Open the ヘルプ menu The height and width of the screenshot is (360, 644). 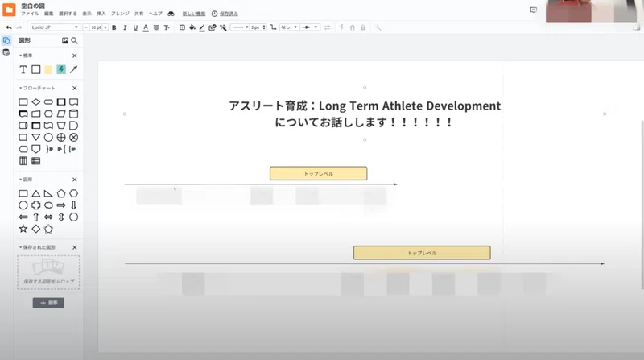click(155, 14)
